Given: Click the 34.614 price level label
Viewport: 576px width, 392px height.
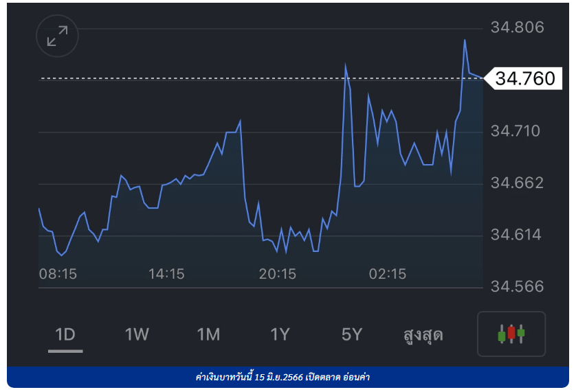Looking at the screenshot, I should tap(517, 235).
